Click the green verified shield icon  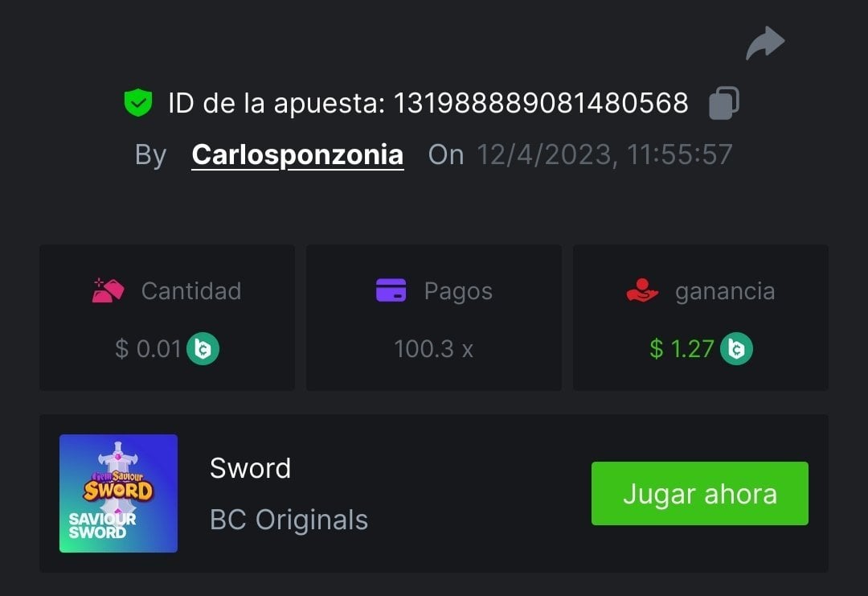tap(138, 102)
